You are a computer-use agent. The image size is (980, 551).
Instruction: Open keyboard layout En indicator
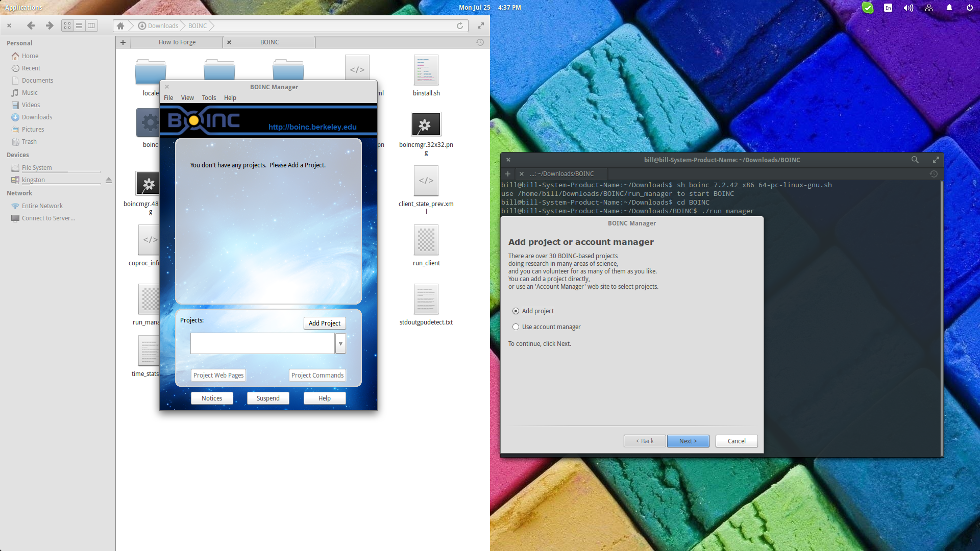pos(888,8)
